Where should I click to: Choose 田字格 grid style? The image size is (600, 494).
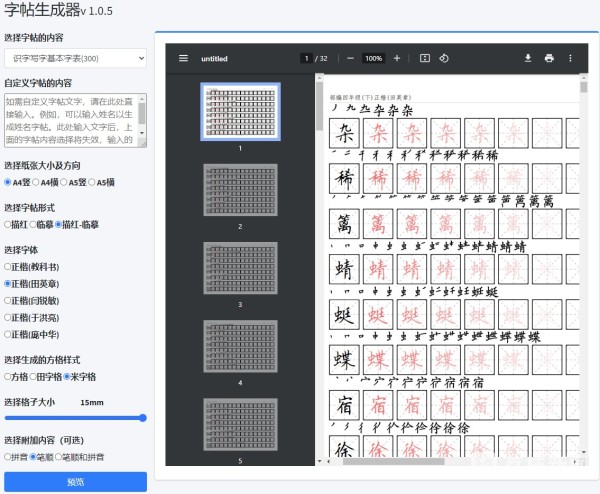click(x=33, y=377)
